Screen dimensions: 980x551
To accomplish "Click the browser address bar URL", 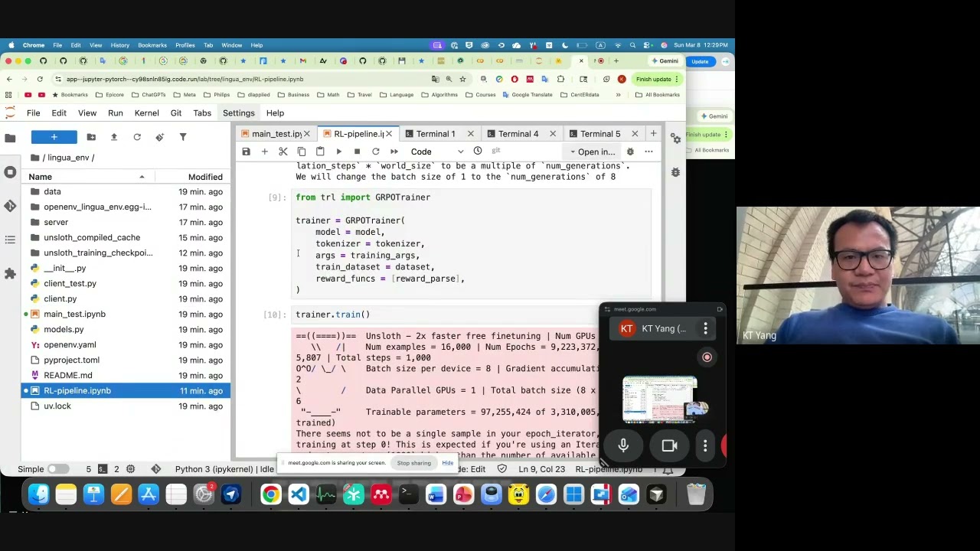I will point(185,79).
